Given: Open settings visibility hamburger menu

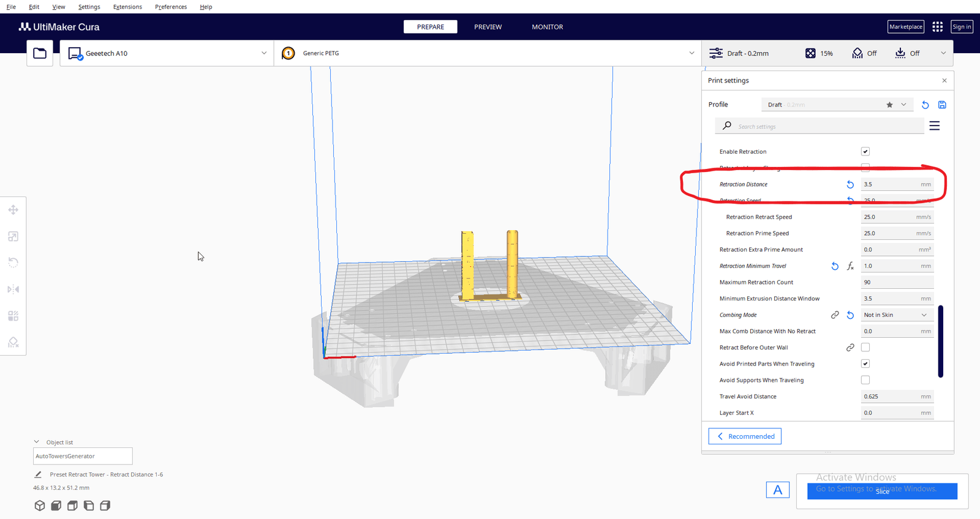Looking at the screenshot, I should (x=934, y=126).
